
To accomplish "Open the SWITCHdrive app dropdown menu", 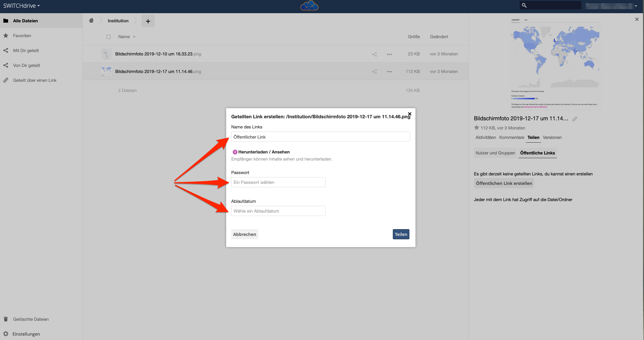I will [x=22, y=6].
